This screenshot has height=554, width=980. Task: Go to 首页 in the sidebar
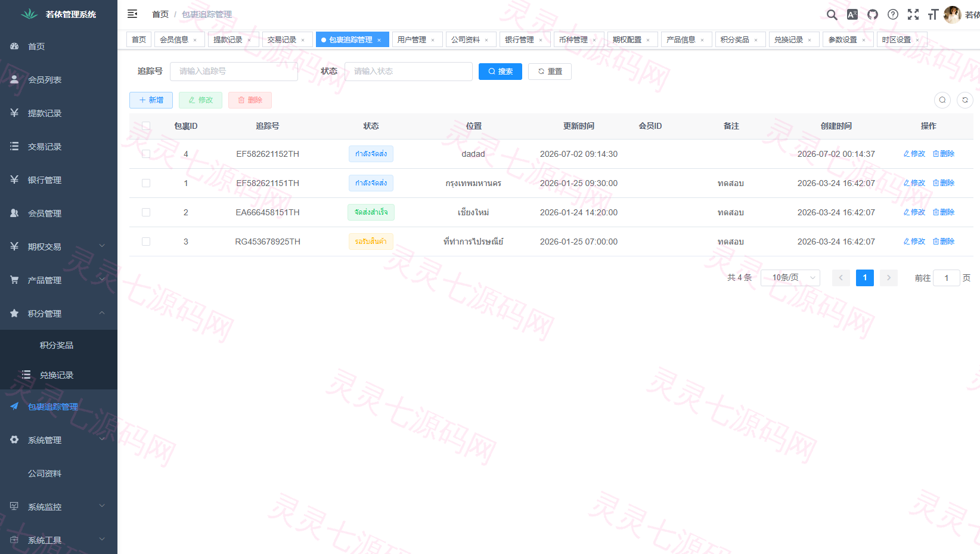pyautogui.click(x=58, y=47)
